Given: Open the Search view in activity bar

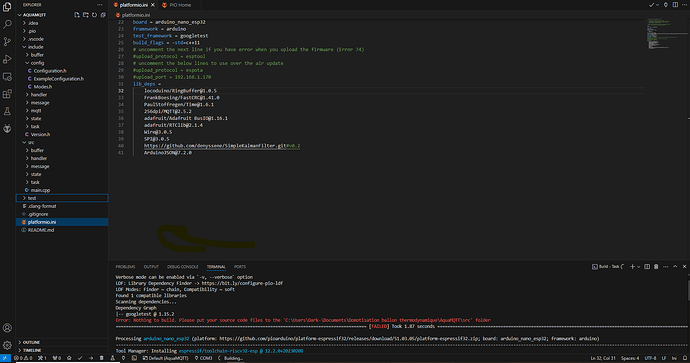Looking at the screenshot, I should (7, 24).
